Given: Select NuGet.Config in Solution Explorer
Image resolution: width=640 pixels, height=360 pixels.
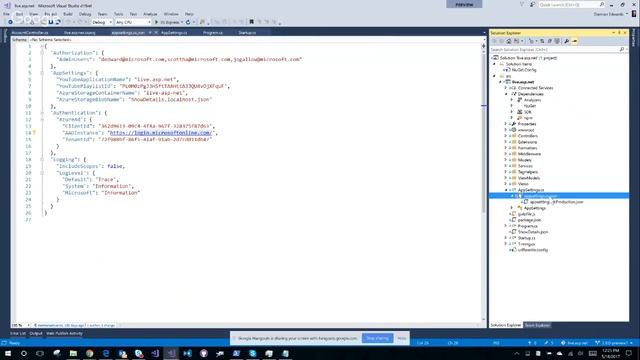Looking at the screenshot, I should (524, 70).
